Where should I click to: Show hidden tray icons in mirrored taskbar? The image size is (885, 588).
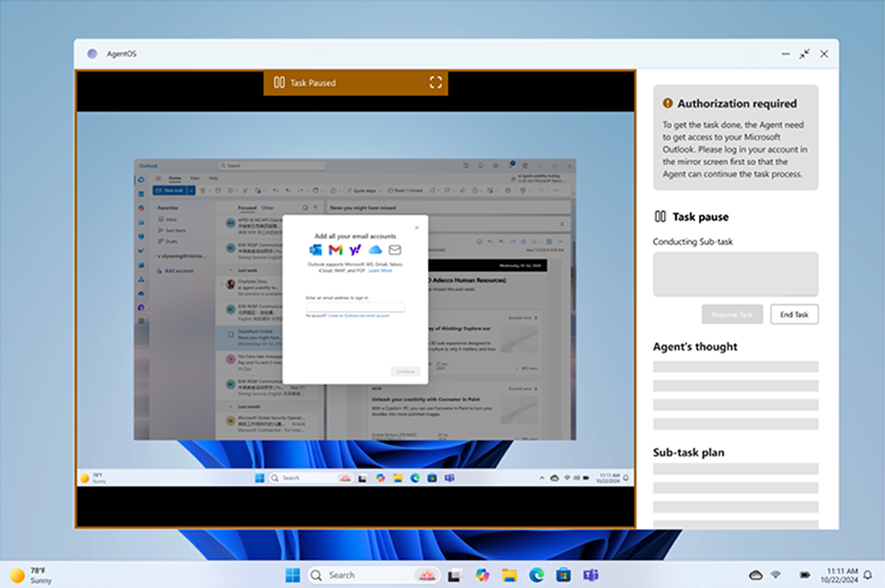tap(541, 478)
